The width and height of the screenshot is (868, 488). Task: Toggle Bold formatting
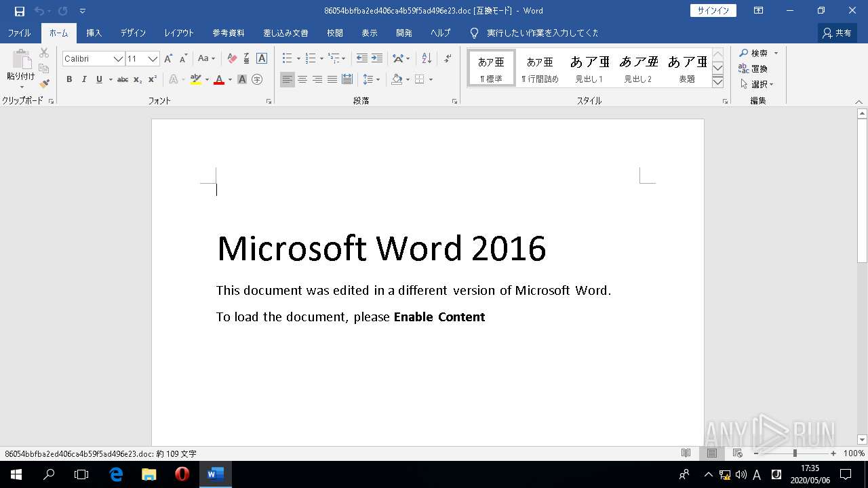pyautogui.click(x=69, y=79)
